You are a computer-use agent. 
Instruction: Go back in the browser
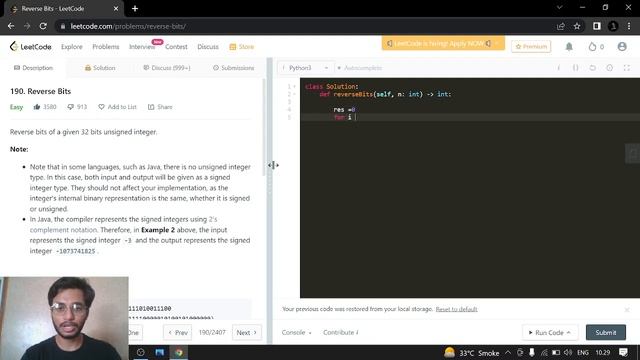coord(11,26)
